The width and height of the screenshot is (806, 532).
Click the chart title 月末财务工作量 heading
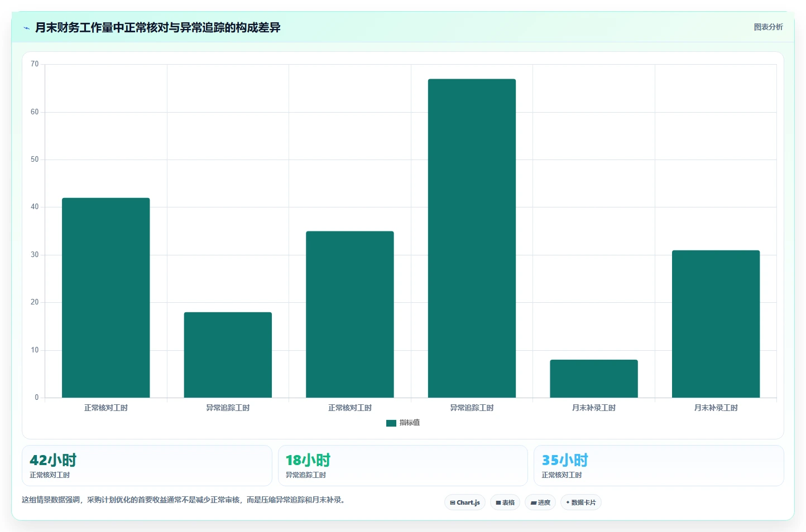(x=158, y=27)
